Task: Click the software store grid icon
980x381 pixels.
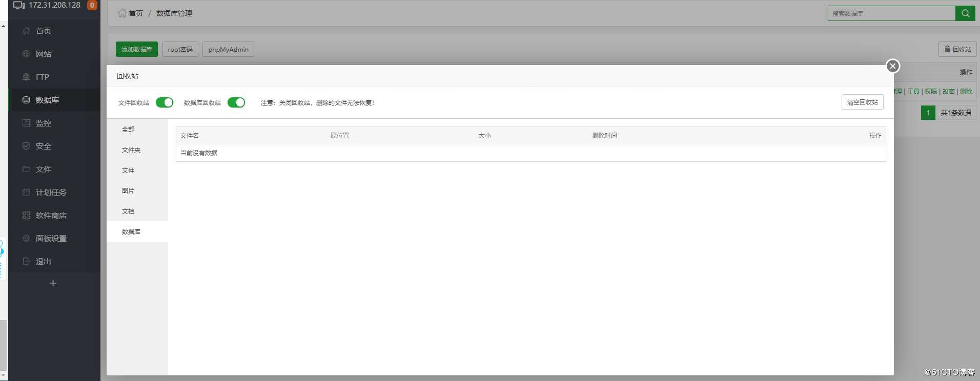Action: point(26,215)
